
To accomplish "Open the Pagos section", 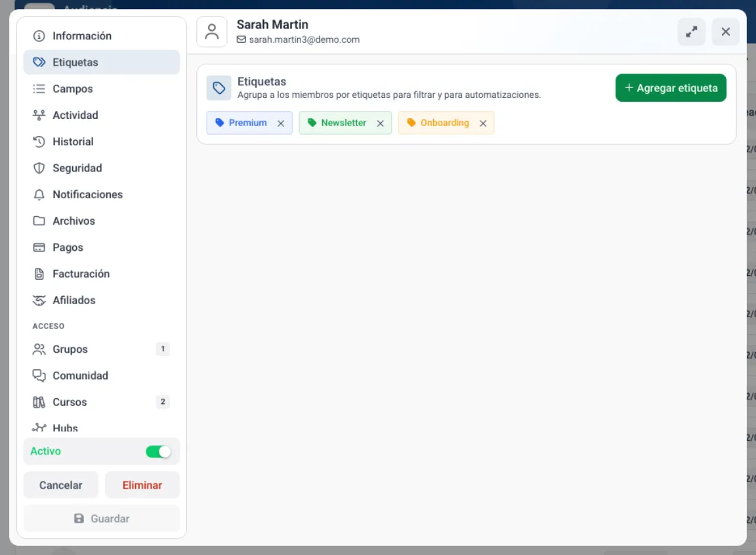I will tap(101, 248).
